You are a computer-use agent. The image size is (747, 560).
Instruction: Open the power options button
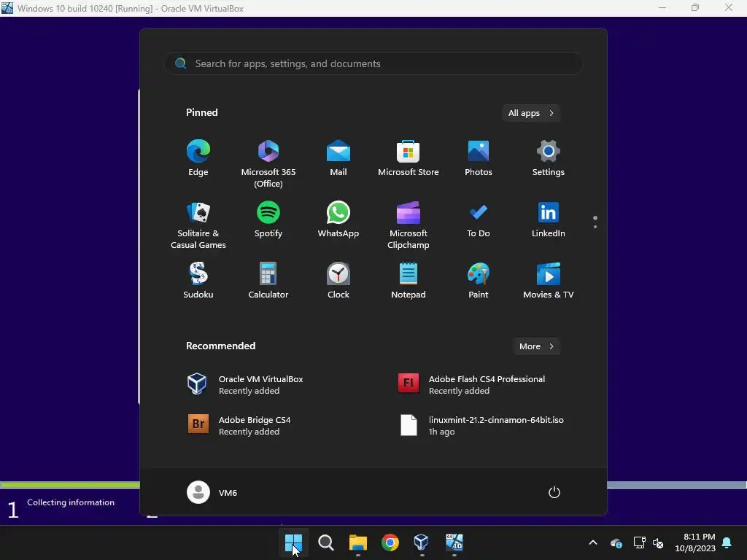coord(554,492)
